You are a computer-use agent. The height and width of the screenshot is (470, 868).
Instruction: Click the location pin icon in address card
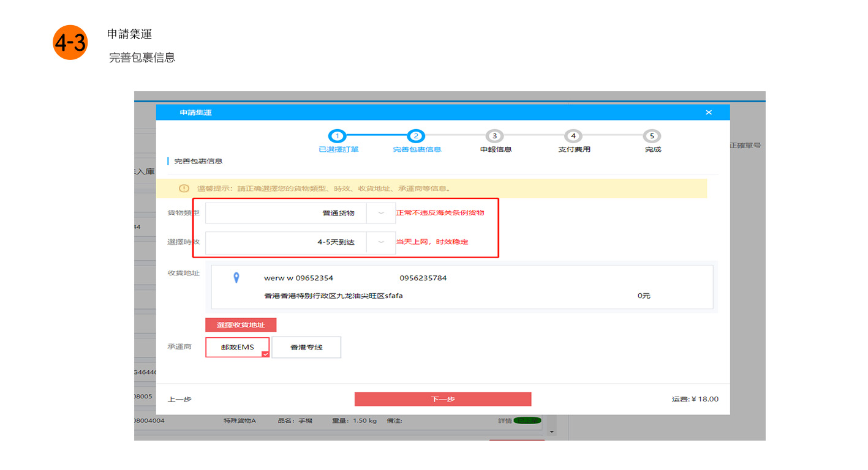pyautogui.click(x=236, y=278)
